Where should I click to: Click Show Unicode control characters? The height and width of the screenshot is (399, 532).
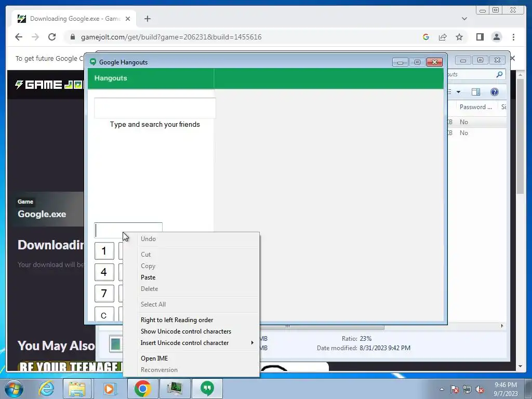(186, 331)
